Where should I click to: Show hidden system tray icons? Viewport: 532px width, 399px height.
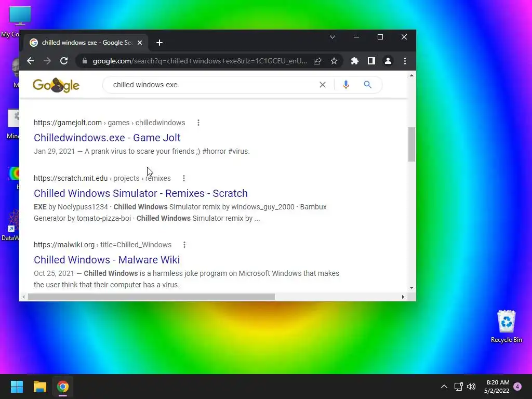coord(444,387)
